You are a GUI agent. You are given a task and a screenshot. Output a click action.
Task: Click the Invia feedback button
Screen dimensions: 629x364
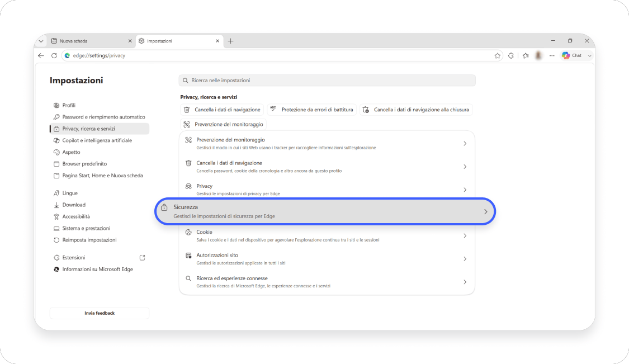coord(100,313)
